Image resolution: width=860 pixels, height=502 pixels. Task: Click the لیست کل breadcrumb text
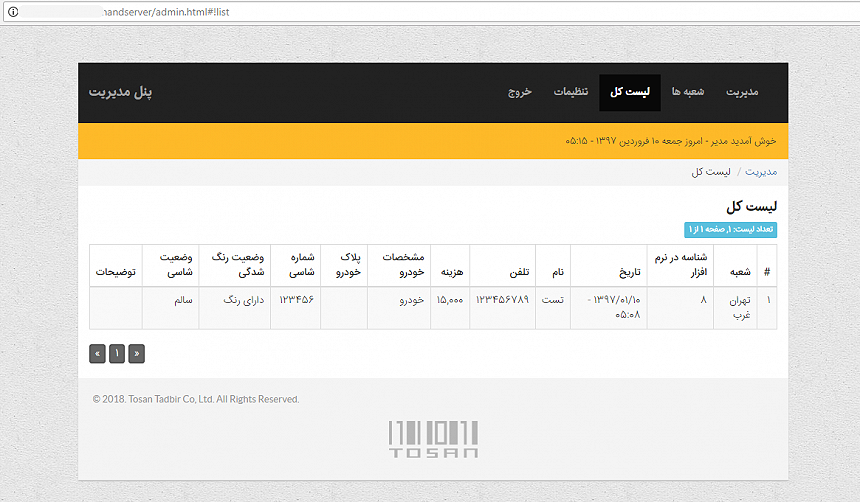[711, 172]
